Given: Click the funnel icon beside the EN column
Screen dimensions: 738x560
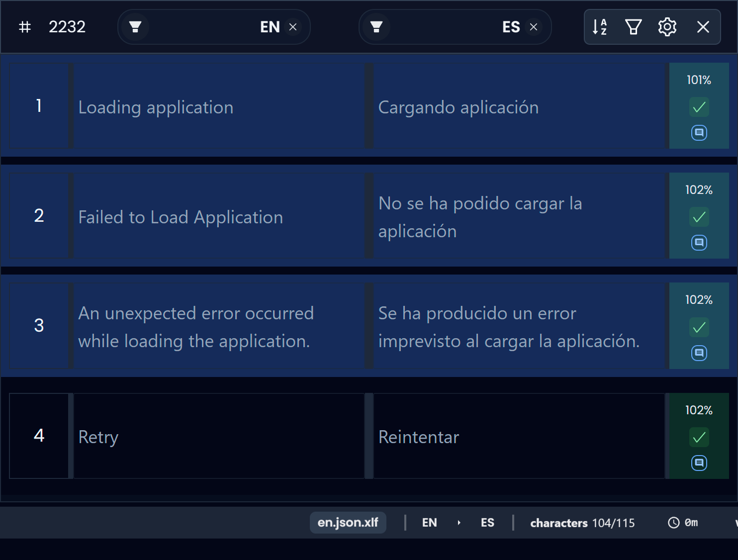Looking at the screenshot, I should coord(134,27).
